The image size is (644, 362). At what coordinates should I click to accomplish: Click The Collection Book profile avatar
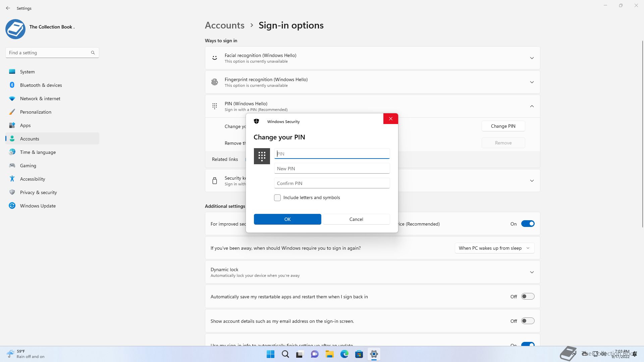pyautogui.click(x=15, y=29)
